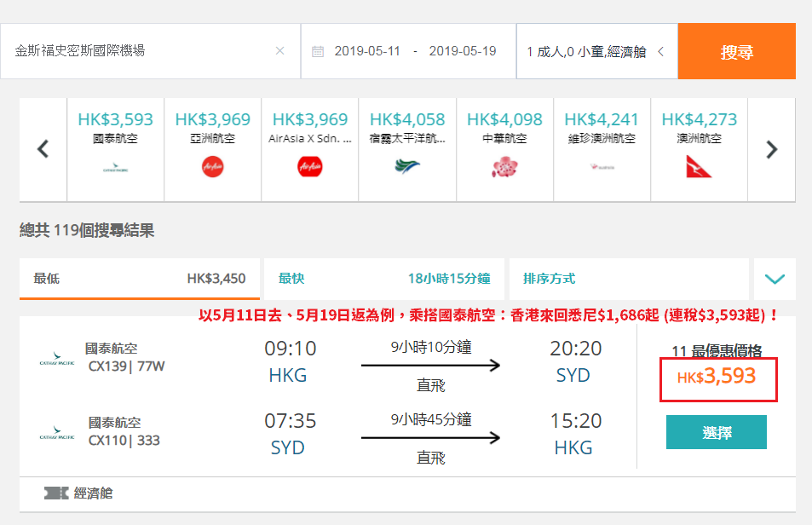The image size is (812, 525).
Task: Click flight number CX110 | 333
Action: pyautogui.click(x=124, y=441)
